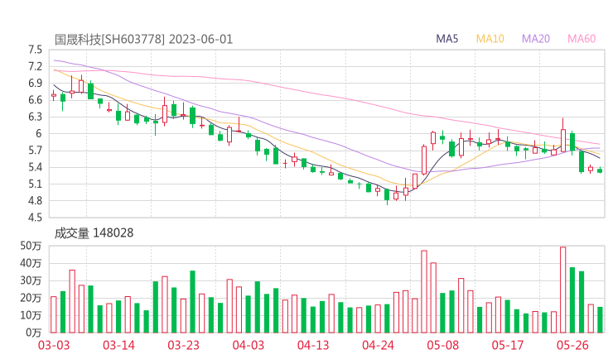Image resolution: width=613 pixels, height=364 pixels.
Task: Click the 5.7 price axis label
Action: tap(35, 151)
